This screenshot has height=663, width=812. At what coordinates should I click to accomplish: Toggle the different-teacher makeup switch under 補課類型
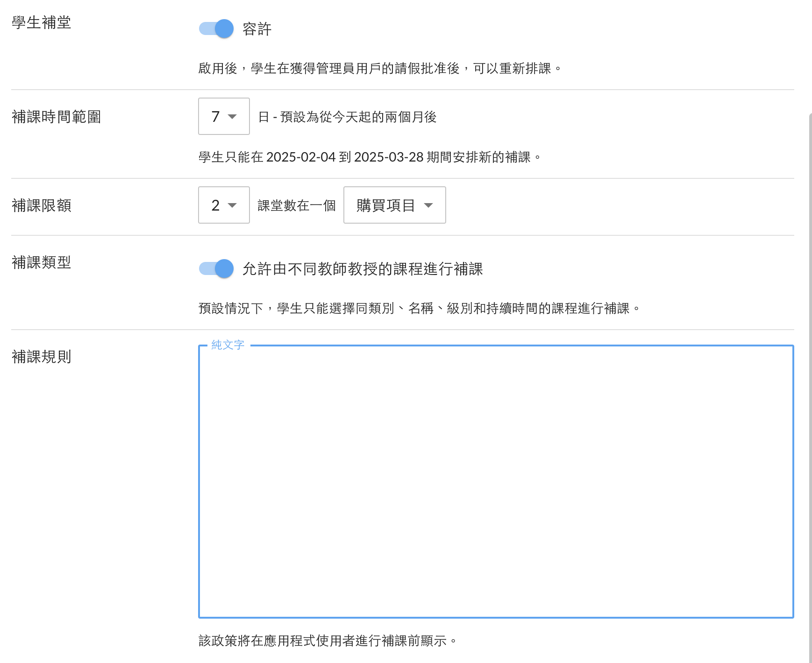(216, 268)
